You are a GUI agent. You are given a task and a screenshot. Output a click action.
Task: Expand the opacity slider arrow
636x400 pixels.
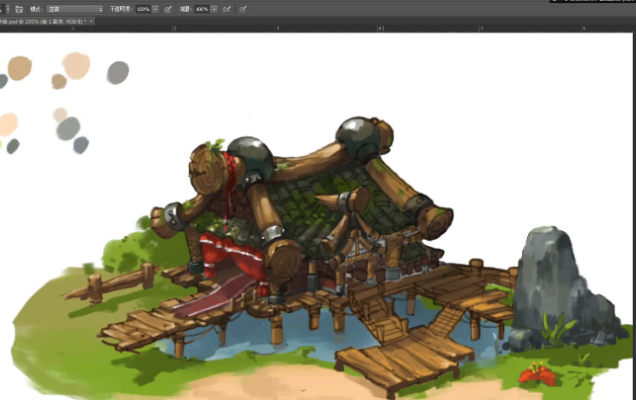155,8
